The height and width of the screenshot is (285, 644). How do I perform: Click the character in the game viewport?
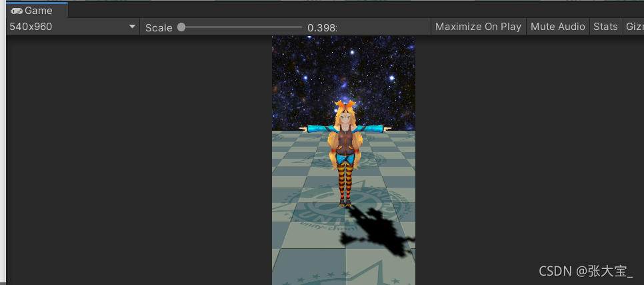345,153
